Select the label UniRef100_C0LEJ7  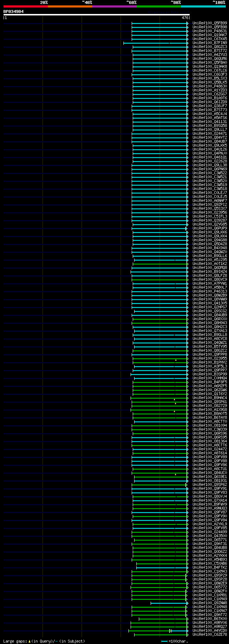click(x=210, y=193)
